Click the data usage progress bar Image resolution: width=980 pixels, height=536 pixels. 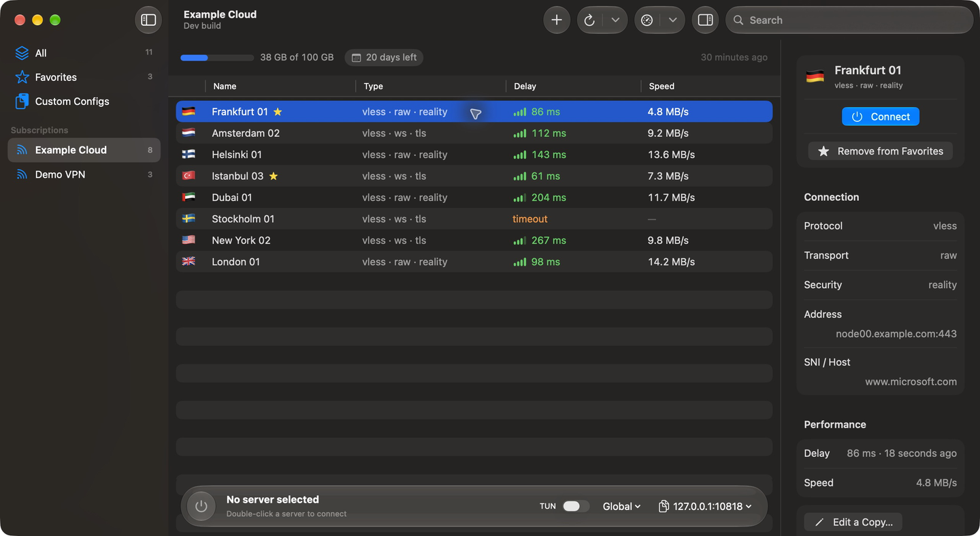coord(217,58)
